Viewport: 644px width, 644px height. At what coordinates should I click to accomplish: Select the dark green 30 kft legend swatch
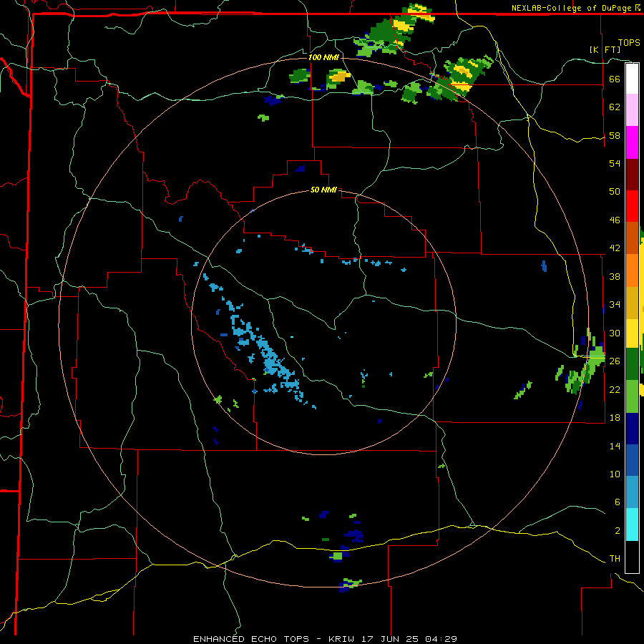pos(632,364)
